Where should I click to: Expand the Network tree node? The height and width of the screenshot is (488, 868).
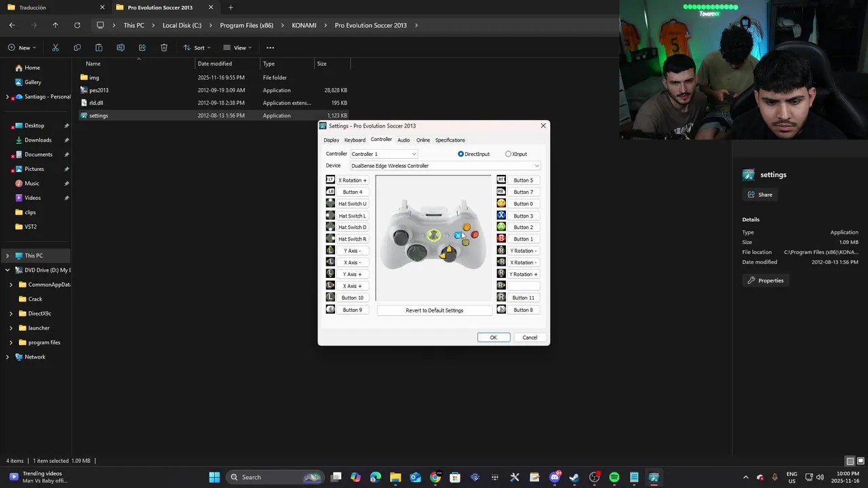click(x=7, y=357)
